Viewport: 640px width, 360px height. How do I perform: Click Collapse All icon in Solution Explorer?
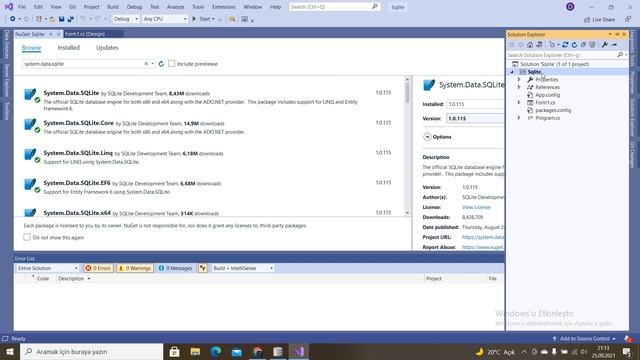[584, 45]
